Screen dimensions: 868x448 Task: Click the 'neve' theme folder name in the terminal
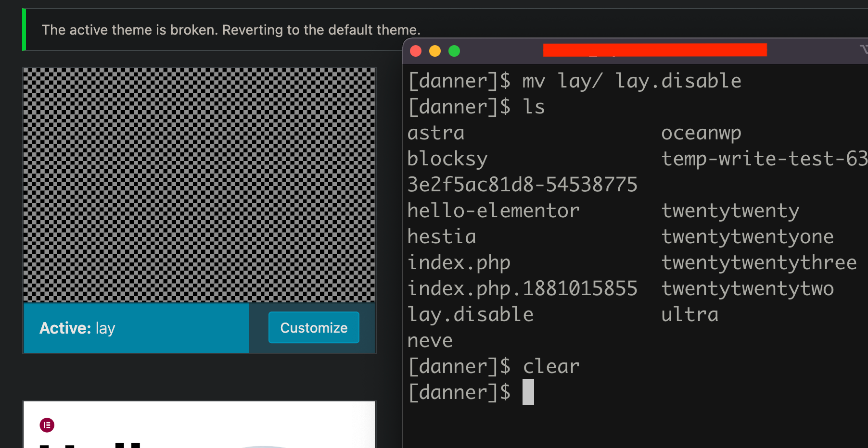click(x=430, y=340)
